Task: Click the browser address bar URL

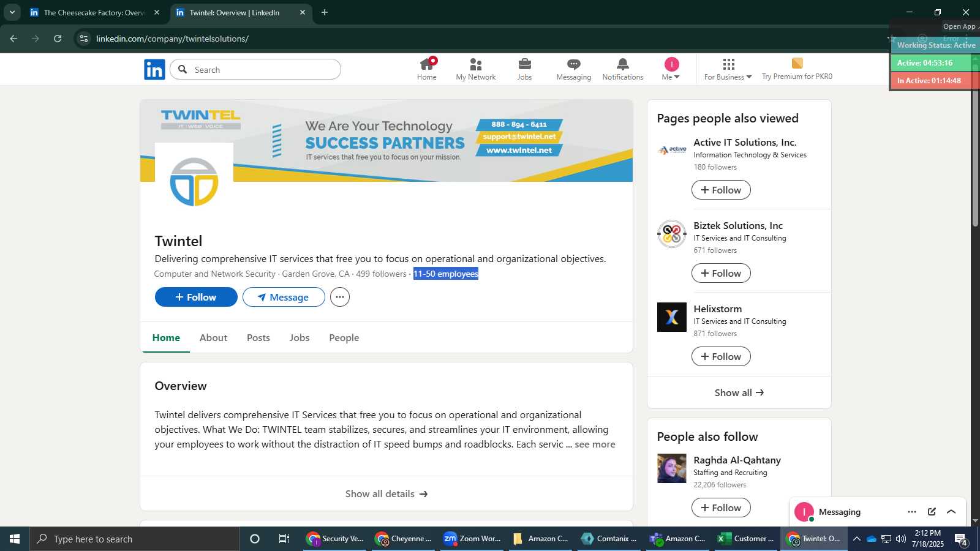Action: click(x=172, y=39)
